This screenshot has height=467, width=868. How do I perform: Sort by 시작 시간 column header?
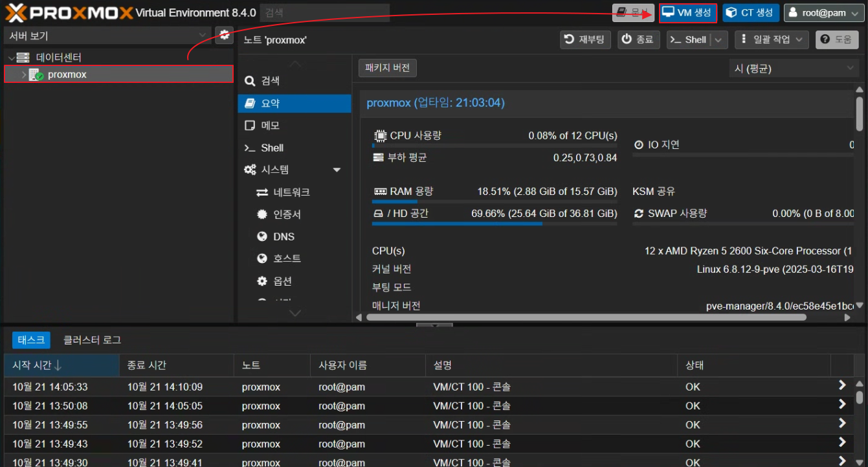[61, 365]
